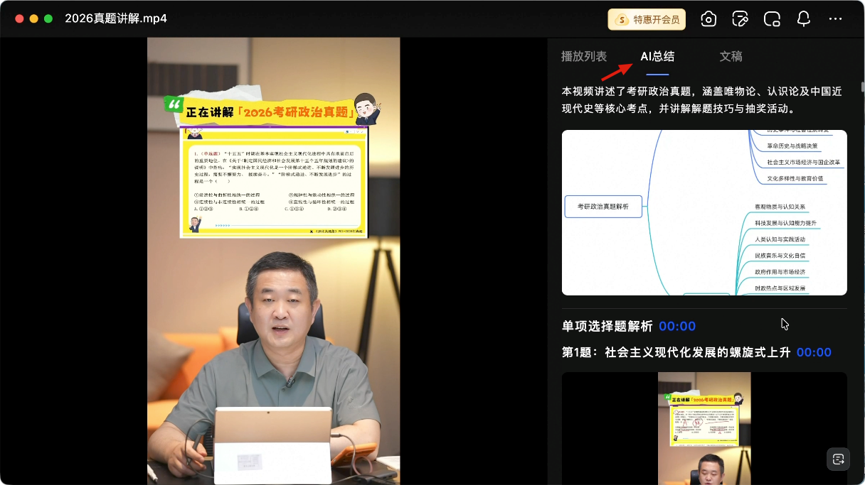Click heading 第1题：社会主义现代化发展的螺旋式上升
Viewport: 865px width, 485px height.
(676, 353)
